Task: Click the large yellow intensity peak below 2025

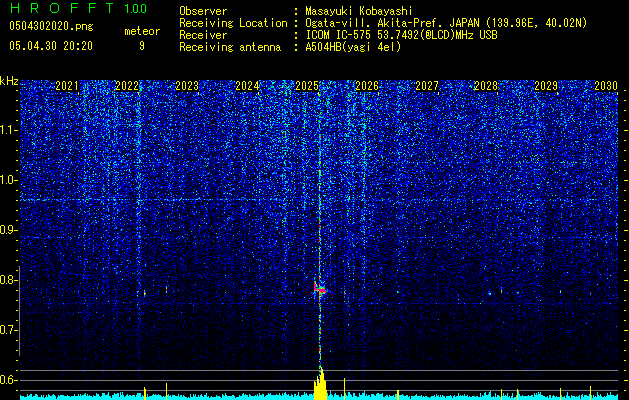Action: pyautogui.click(x=320, y=383)
